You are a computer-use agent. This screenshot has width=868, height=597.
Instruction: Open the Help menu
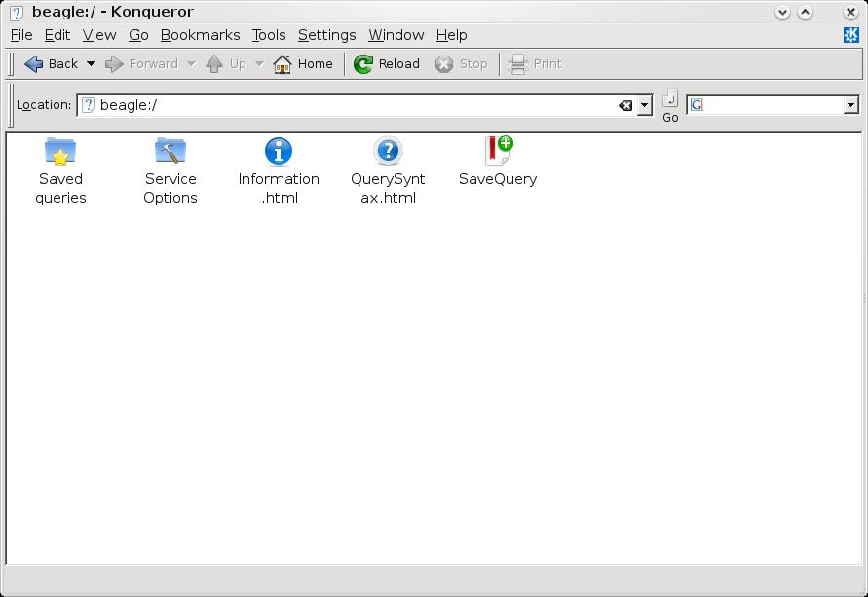click(x=451, y=35)
